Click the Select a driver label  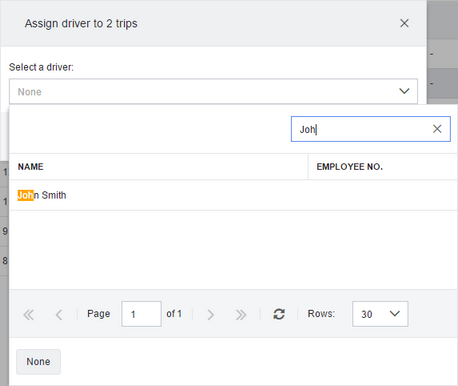click(x=41, y=67)
